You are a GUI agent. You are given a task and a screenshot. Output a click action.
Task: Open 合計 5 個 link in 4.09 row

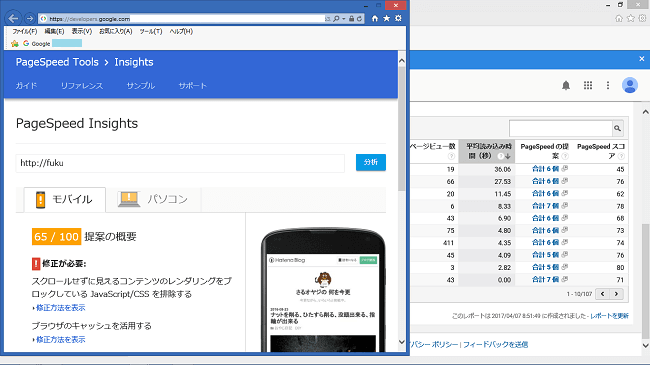(546, 255)
